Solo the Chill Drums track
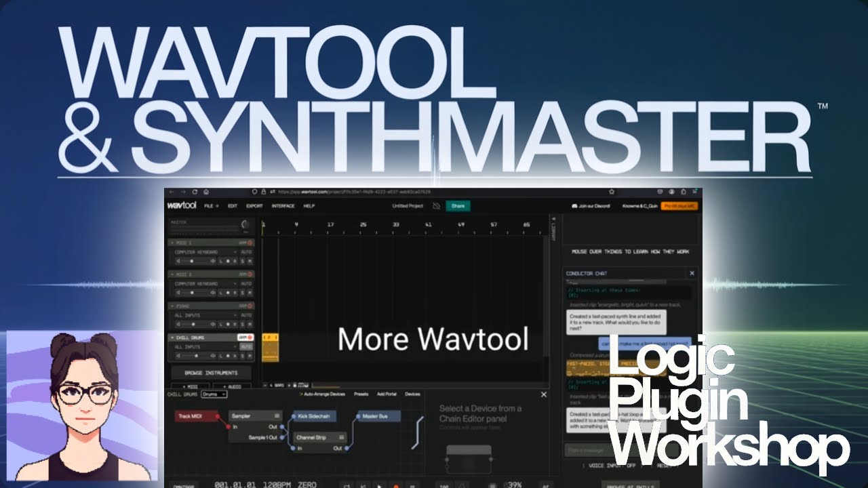The width and height of the screenshot is (868, 488). pyautogui.click(x=242, y=356)
